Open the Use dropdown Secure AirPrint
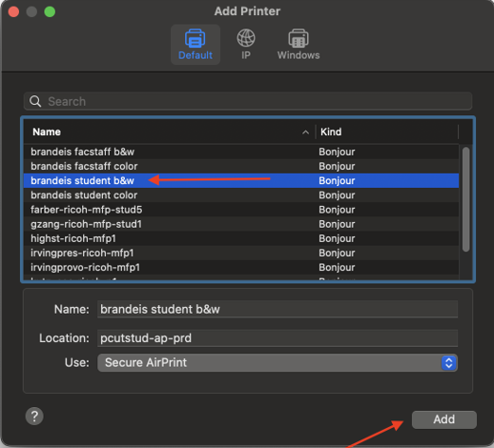The image size is (494, 448). [278, 362]
